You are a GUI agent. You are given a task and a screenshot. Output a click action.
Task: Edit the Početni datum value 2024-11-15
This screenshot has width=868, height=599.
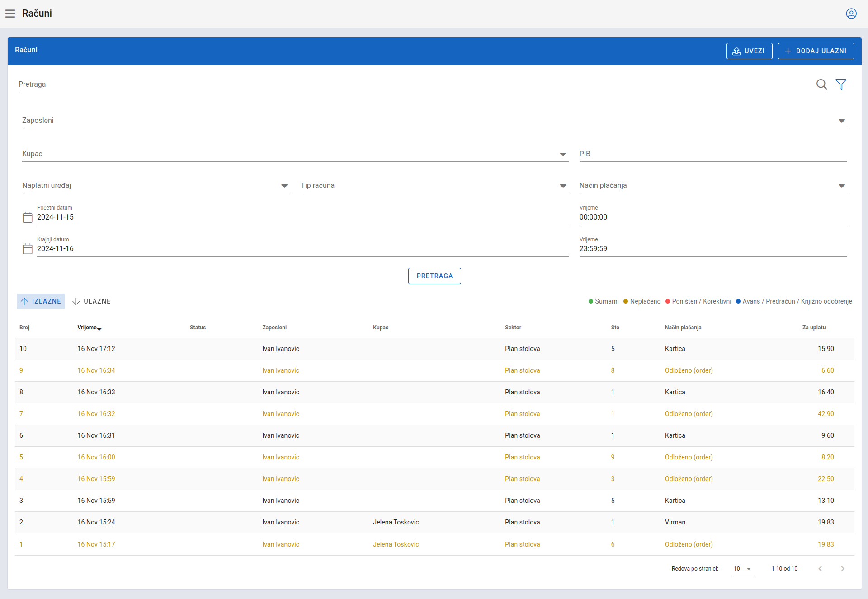coord(302,217)
